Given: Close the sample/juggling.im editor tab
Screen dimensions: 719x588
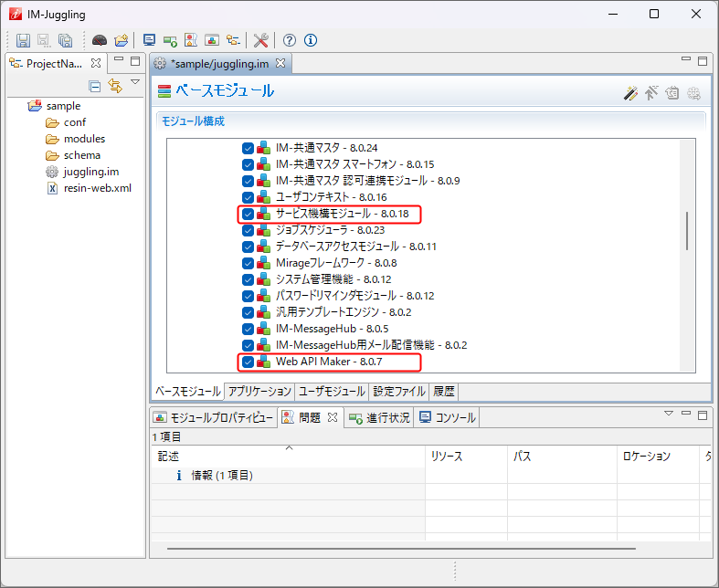Looking at the screenshot, I should (x=280, y=63).
